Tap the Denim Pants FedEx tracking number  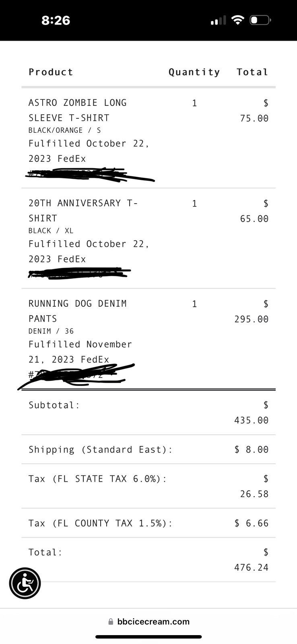point(76,374)
